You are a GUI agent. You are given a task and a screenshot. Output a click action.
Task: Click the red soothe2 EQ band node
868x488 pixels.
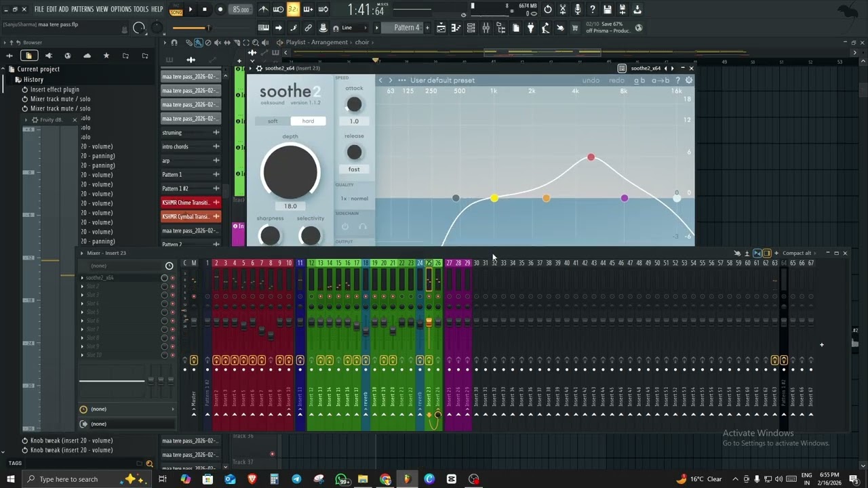pos(591,157)
